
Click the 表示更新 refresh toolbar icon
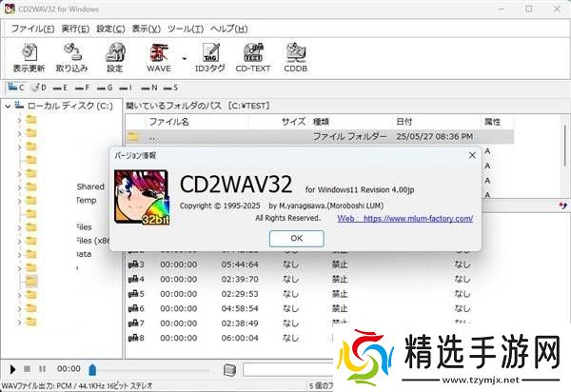tap(29, 53)
